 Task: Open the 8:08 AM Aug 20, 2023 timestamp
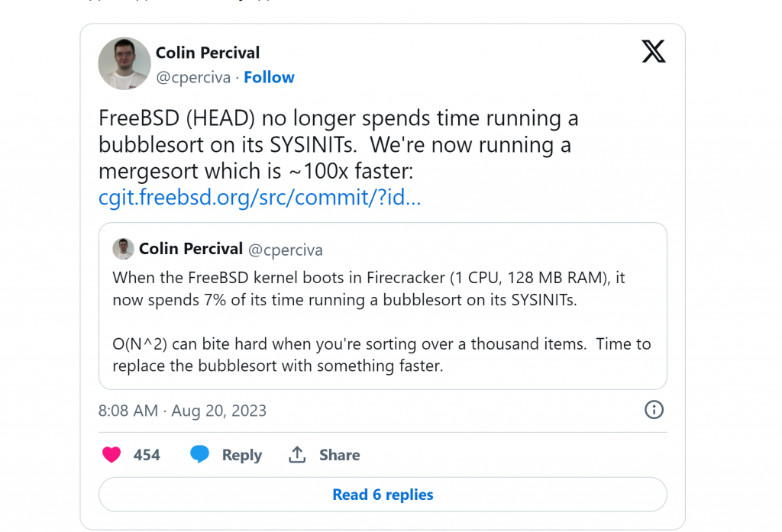(x=183, y=411)
